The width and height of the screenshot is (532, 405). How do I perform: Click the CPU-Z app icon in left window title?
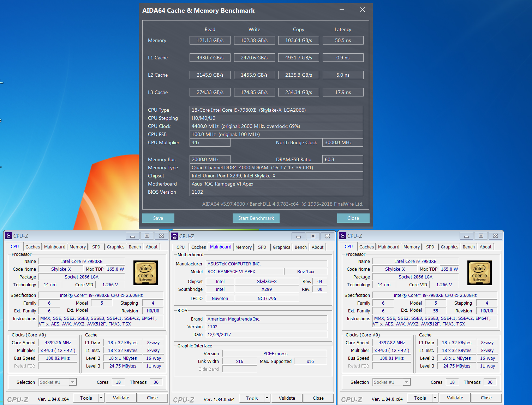point(8,236)
